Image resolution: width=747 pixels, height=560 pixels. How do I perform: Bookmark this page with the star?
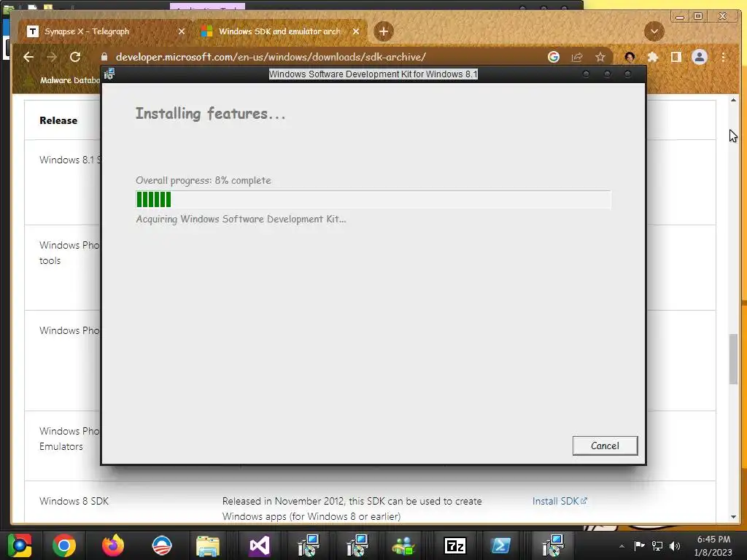pyautogui.click(x=600, y=57)
